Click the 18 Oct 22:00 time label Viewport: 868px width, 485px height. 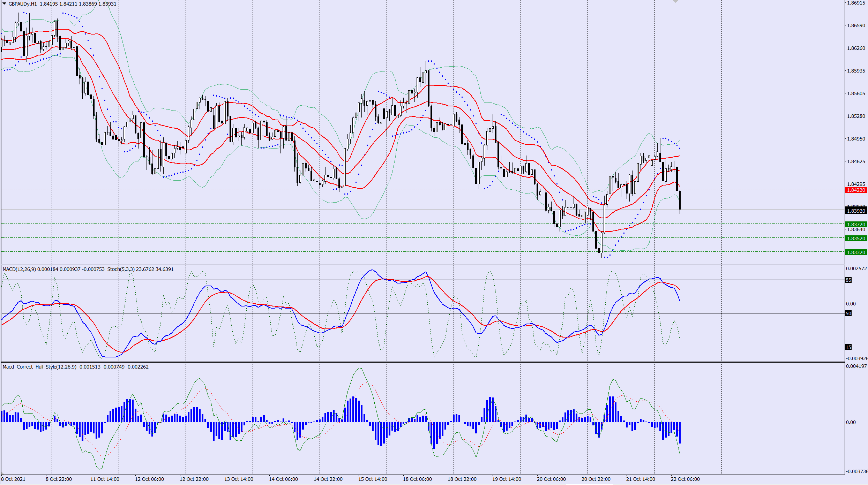click(x=462, y=479)
